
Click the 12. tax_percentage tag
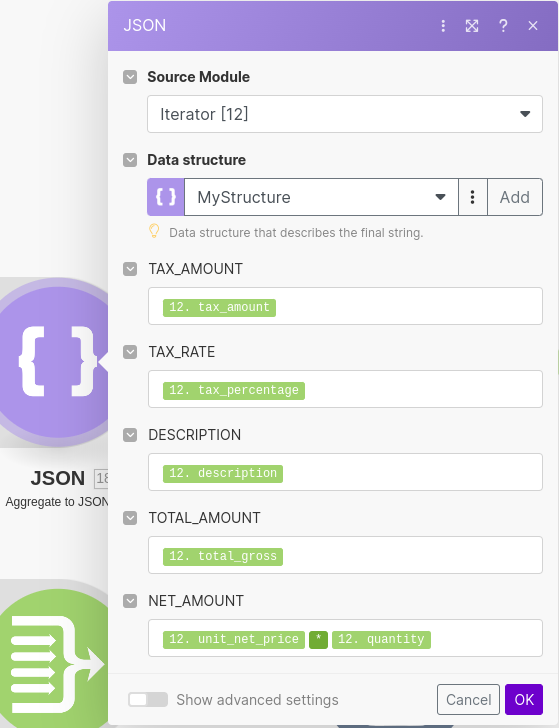(234, 390)
